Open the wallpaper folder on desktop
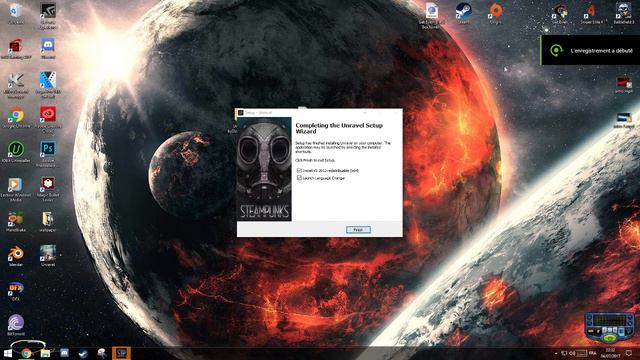Screen dimensions: 640x360 [48, 222]
